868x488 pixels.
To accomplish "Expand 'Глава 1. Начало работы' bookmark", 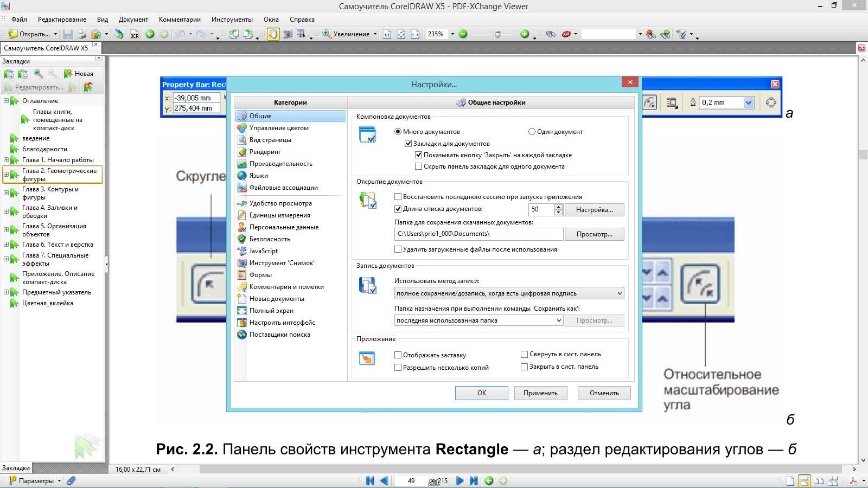I will [x=6, y=160].
